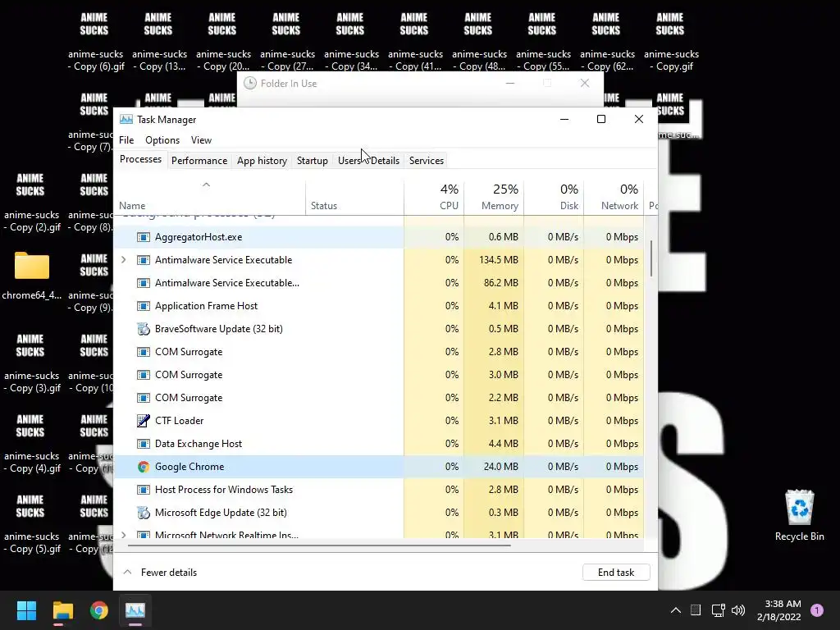This screenshot has width=840, height=630.
Task: Click the 24.0 MB memory value
Action: pyautogui.click(x=501, y=467)
